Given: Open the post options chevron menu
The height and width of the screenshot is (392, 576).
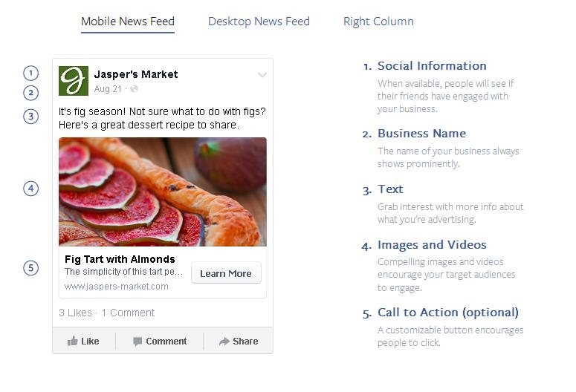Looking at the screenshot, I should [x=262, y=75].
